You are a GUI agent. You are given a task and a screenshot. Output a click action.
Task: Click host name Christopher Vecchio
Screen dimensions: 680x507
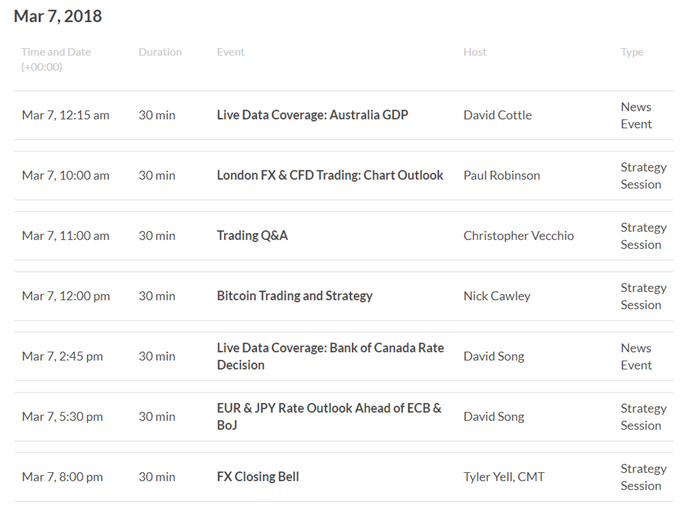tap(519, 236)
